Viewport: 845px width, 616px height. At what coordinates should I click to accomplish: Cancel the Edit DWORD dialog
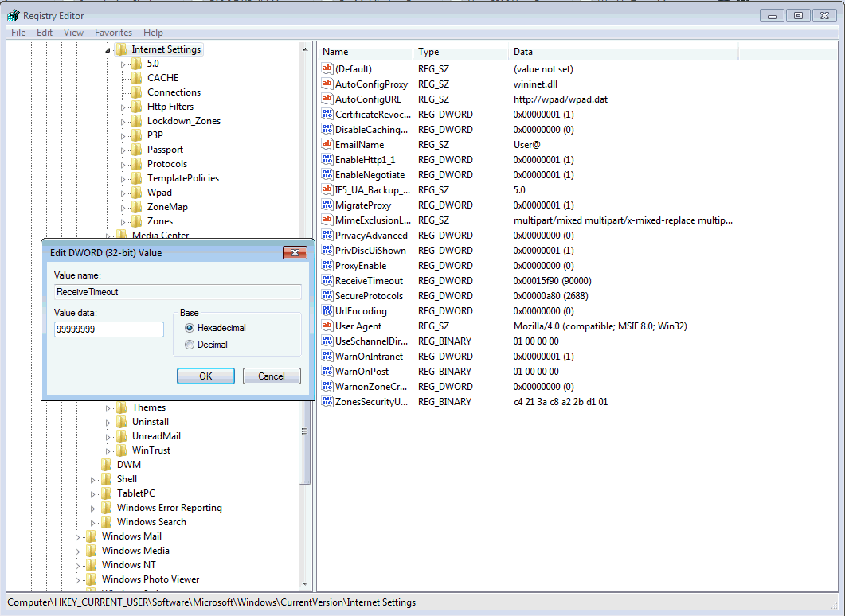point(272,376)
